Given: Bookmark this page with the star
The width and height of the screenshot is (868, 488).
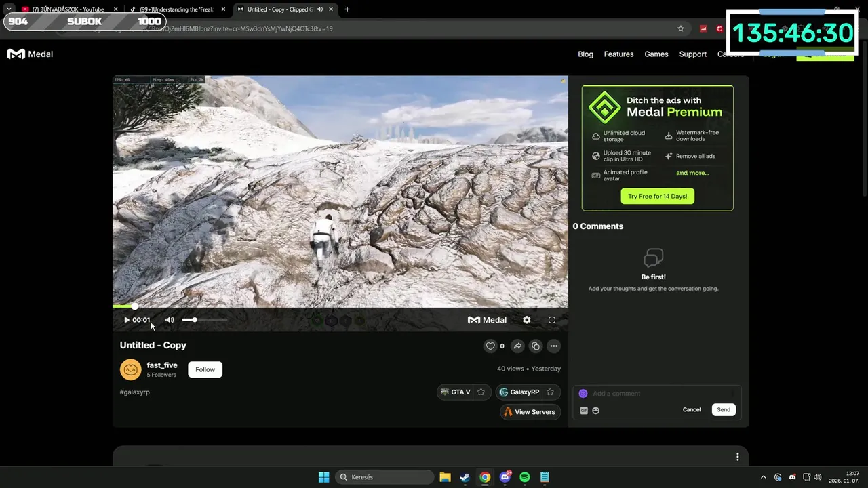Looking at the screenshot, I should click(x=681, y=28).
